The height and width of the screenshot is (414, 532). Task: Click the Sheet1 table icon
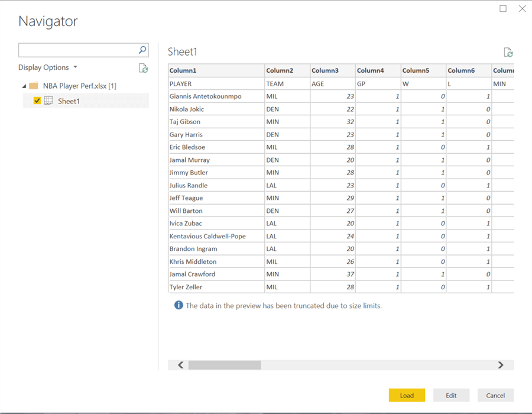(x=48, y=101)
